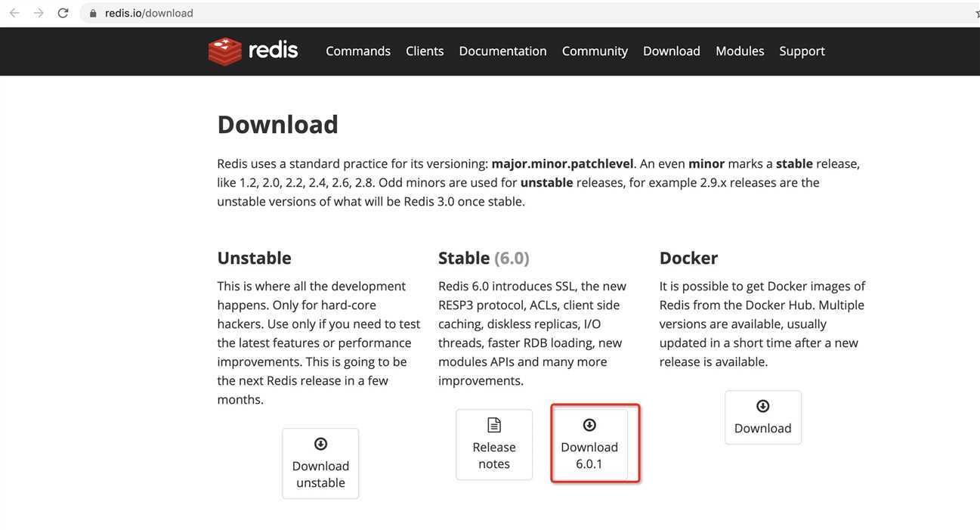Click the padlock icon in address bar
The height and width of the screenshot is (530, 980).
coord(94,13)
